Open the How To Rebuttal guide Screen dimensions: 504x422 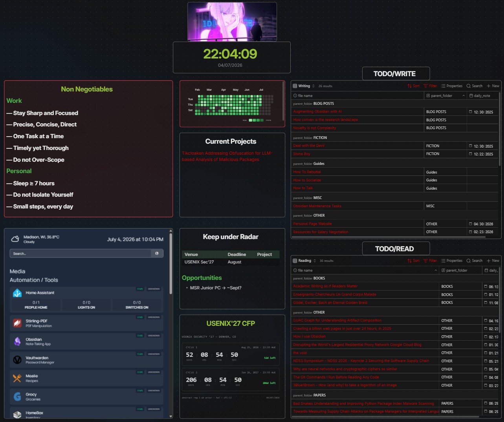pos(307,172)
